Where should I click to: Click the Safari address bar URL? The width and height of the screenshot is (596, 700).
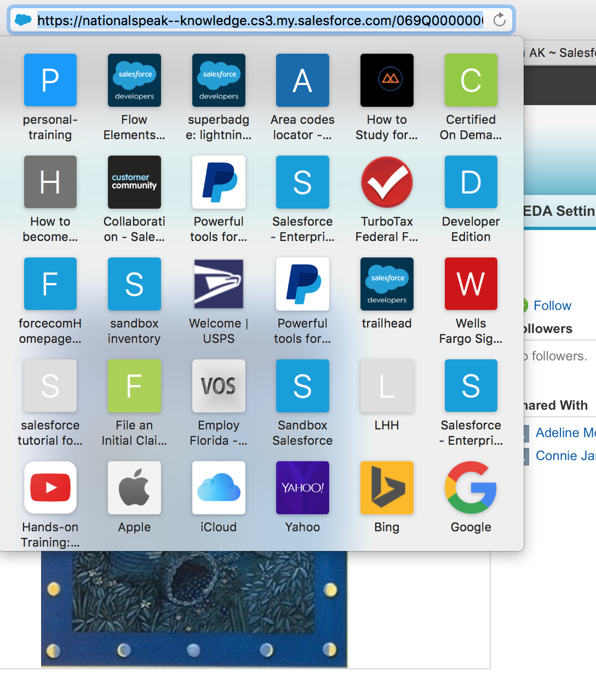pyautogui.click(x=261, y=20)
